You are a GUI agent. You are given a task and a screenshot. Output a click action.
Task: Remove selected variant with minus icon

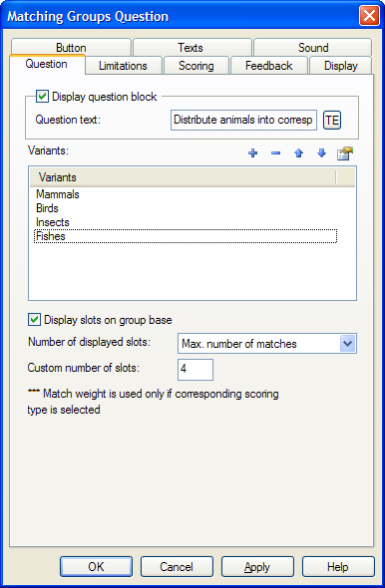click(x=276, y=153)
